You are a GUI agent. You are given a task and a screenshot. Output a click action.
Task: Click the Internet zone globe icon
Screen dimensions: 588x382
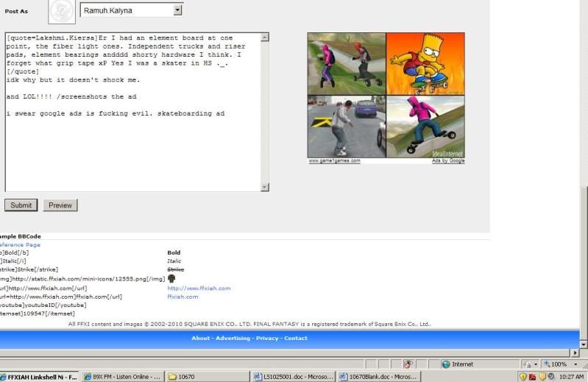pyautogui.click(x=446, y=364)
